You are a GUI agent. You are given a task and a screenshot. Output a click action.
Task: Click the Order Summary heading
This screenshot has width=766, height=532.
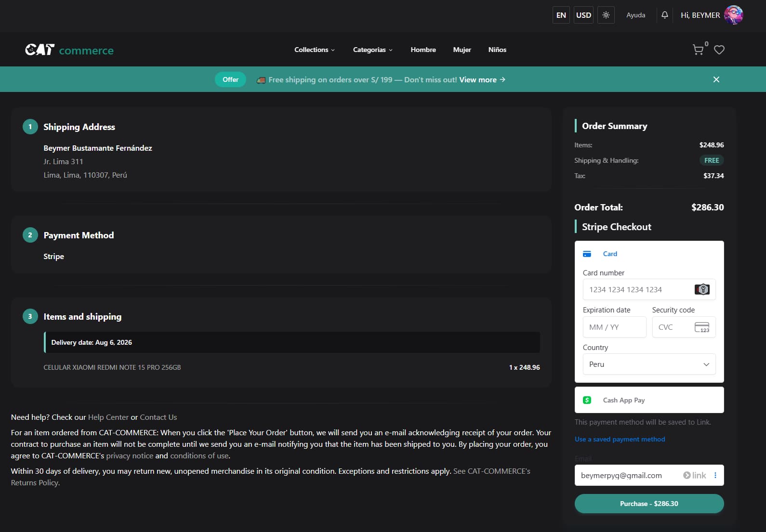[614, 126]
